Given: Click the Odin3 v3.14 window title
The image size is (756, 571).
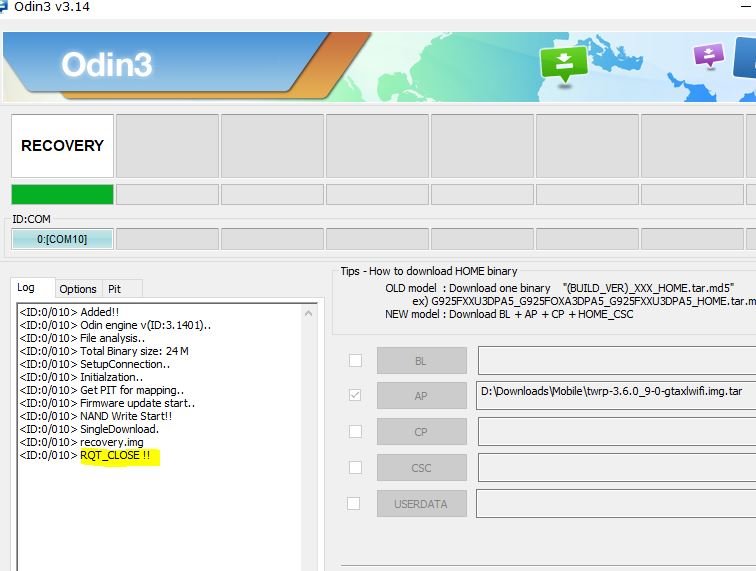Looking at the screenshot, I should coord(52,7).
